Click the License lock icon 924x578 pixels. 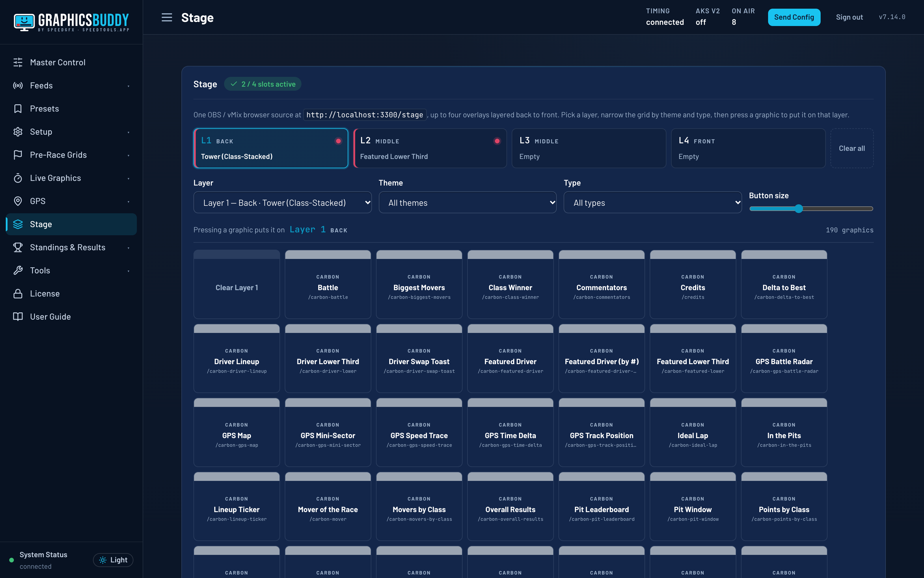(x=18, y=294)
